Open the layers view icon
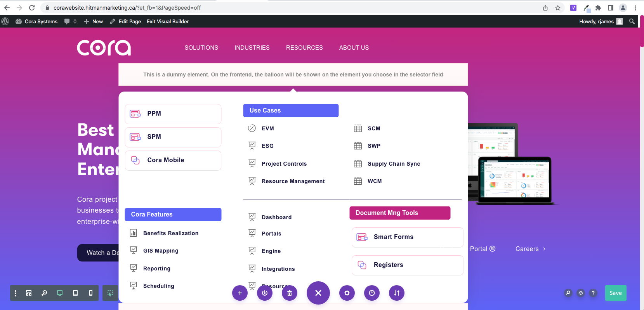Viewport: 644px width, 310px height. tap(581, 293)
